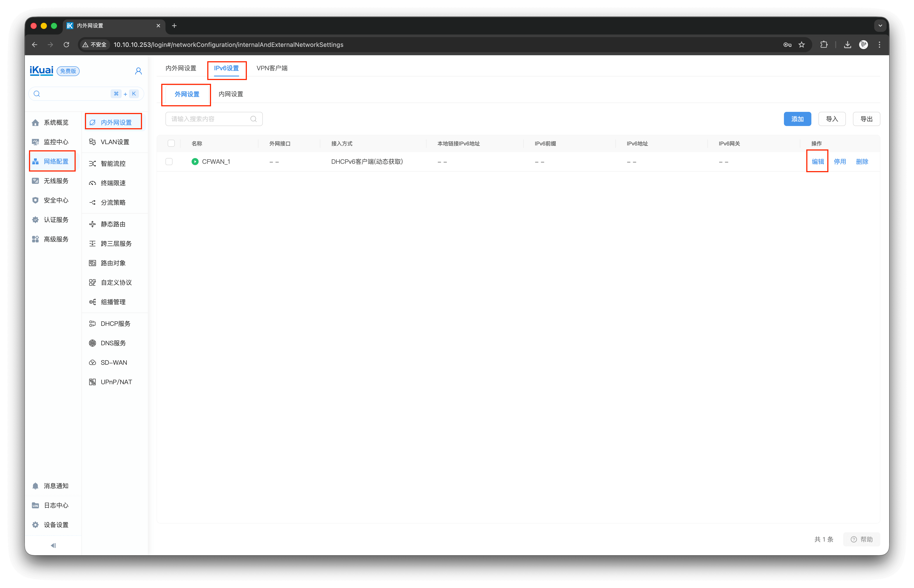
Task: Expand the browser tab list chevron
Action: click(880, 26)
